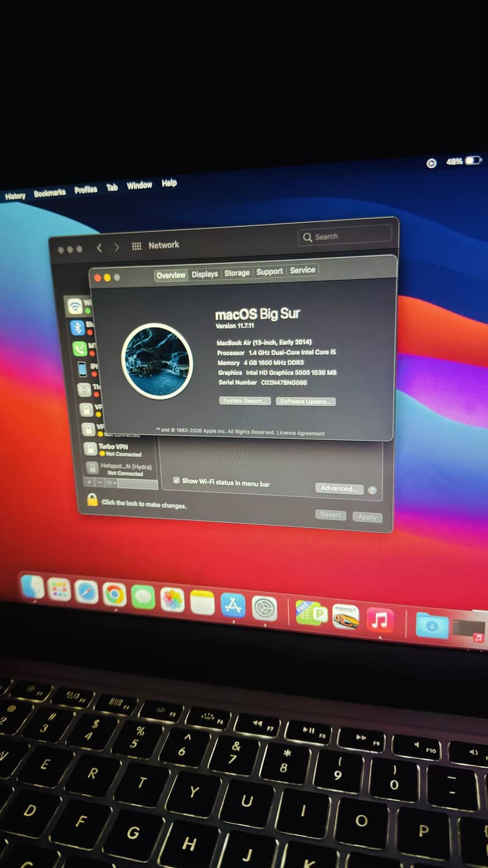This screenshot has width=488, height=868.
Task: Switch to the Displays tab
Action: click(x=204, y=274)
